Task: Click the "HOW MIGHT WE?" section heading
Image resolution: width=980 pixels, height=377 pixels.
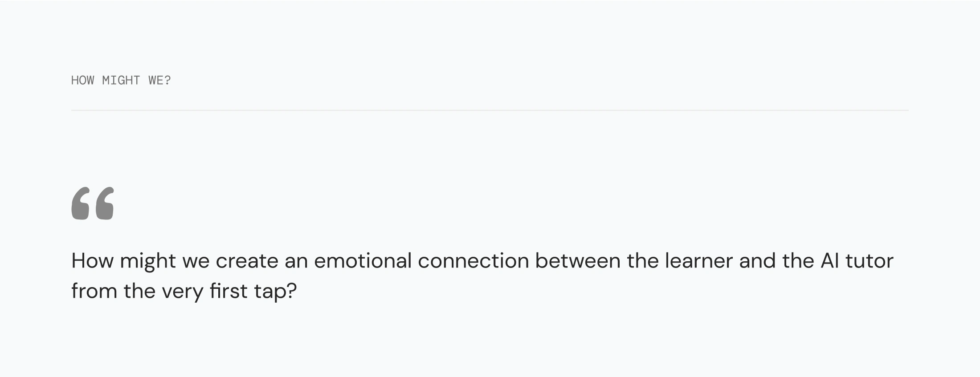Action: pyautogui.click(x=121, y=81)
